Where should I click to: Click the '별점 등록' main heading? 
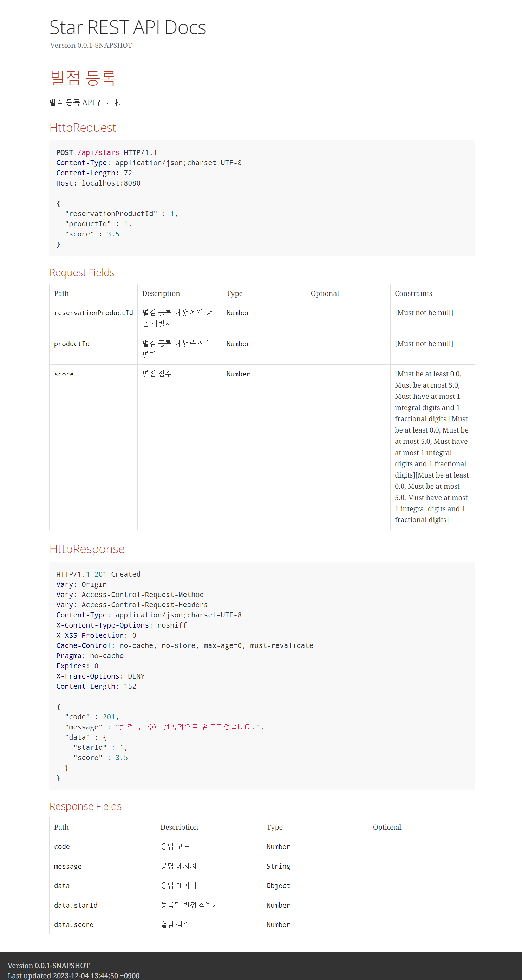pyautogui.click(x=83, y=78)
